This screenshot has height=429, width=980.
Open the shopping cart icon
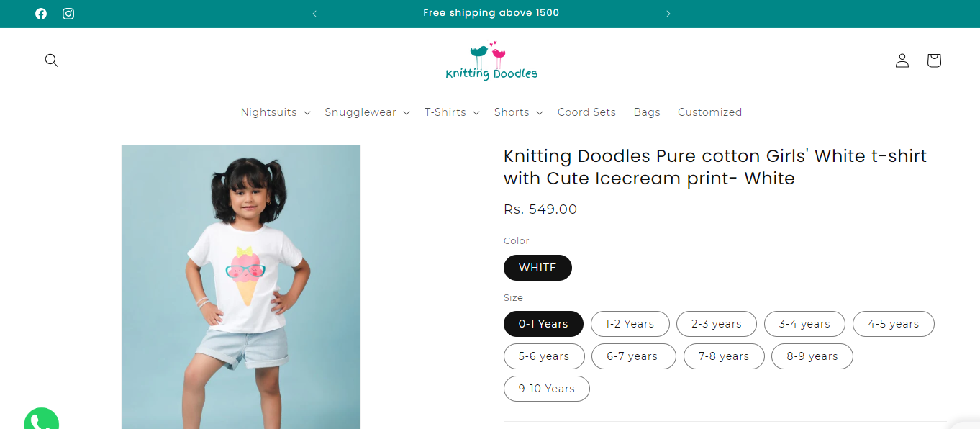pos(934,60)
